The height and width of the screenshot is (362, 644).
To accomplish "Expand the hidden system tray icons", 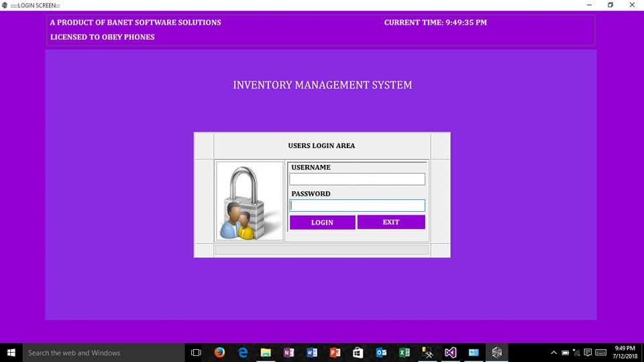I will click(554, 353).
